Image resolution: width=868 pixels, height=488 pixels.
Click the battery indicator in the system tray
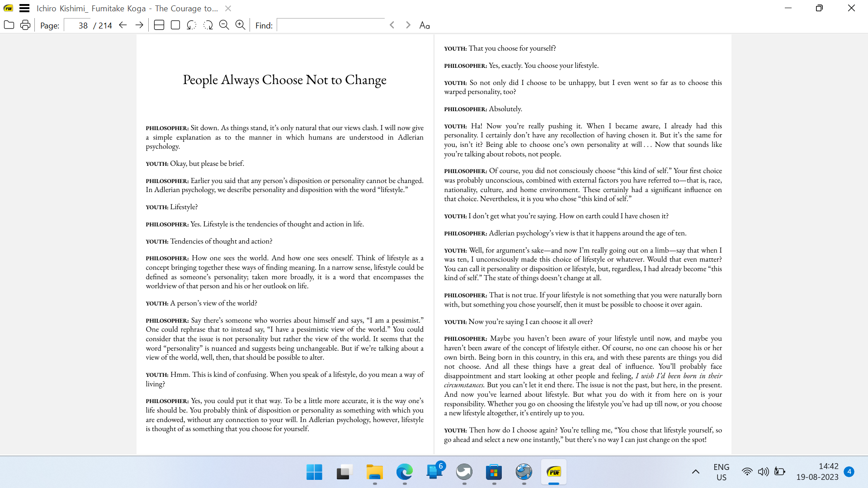coord(779,471)
